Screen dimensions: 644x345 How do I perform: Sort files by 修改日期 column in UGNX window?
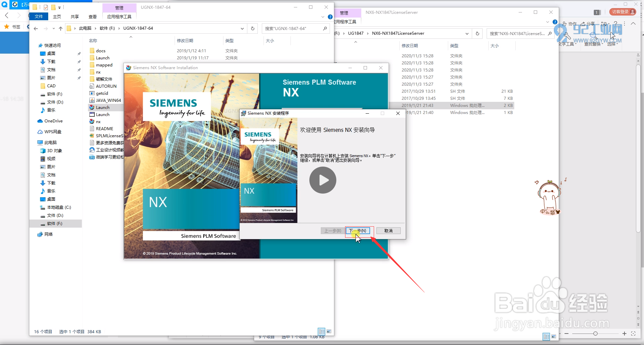point(185,40)
